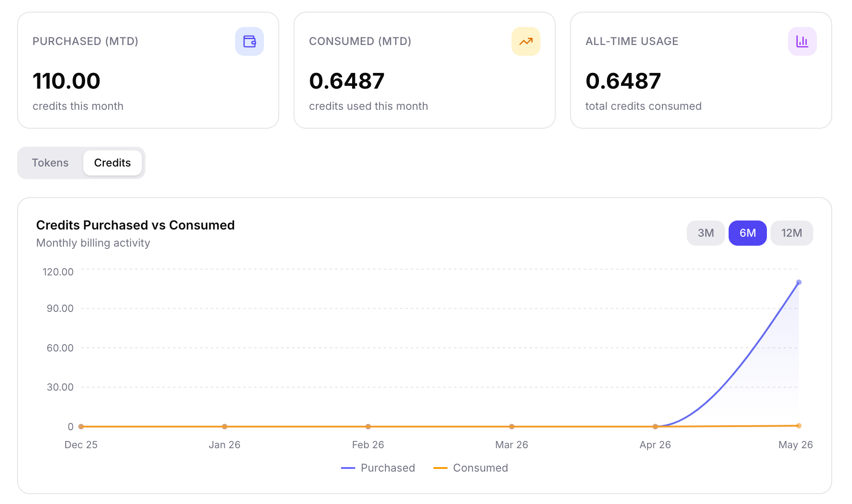Toggle the Consumed series in legend
The height and width of the screenshot is (504, 852).
click(471, 468)
